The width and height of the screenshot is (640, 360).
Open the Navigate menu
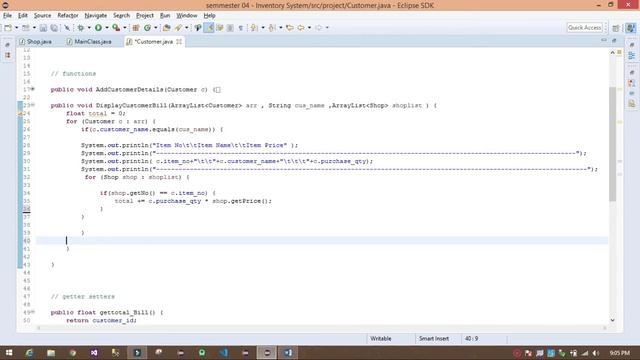pos(96,16)
